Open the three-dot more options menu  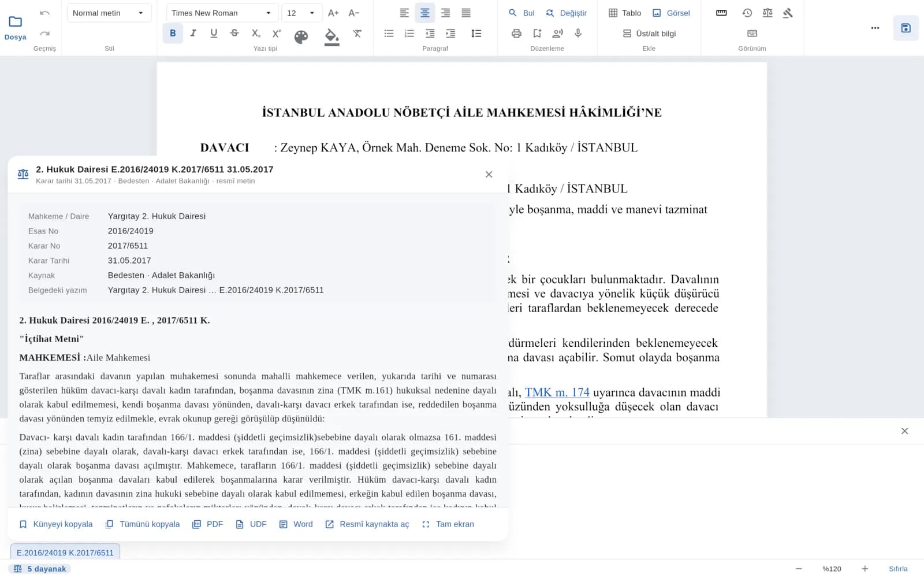(875, 28)
